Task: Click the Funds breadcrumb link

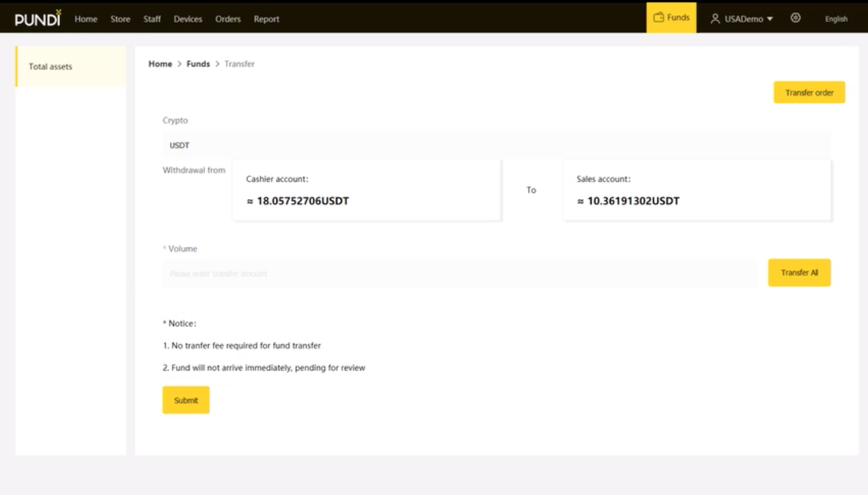Action: point(198,64)
